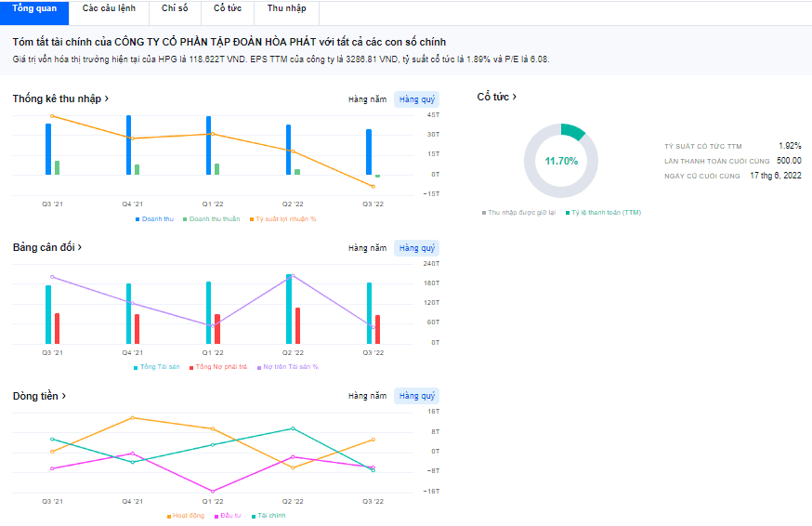This screenshot has width=812, height=526.
Task: Click the NGÀY CŨ CUỐI CÙNG label
Action: point(701,177)
